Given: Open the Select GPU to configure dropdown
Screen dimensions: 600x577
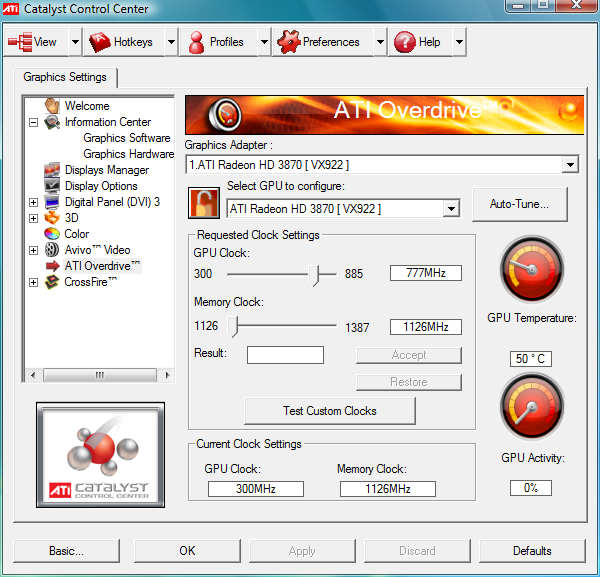Looking at the screenshot, I should point(452,209).
